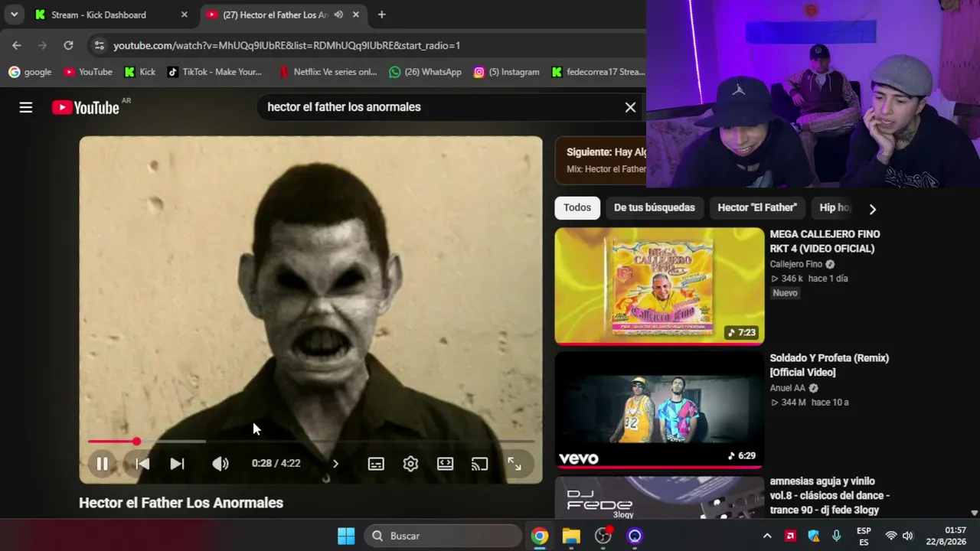The image size is (980, 551).
Task: Open the fedecorrea17 Stream bookmark
Action: pyautogui.click(x=597, y=72)
